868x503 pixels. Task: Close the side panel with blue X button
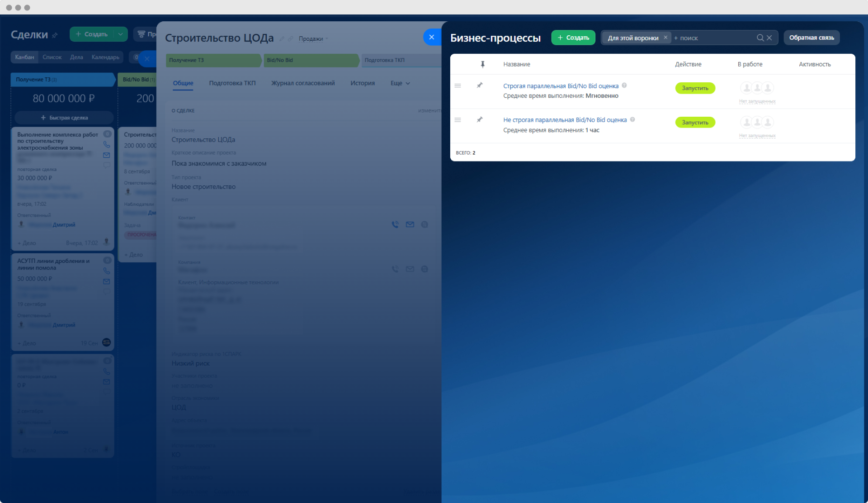click(x=432, y=37)
